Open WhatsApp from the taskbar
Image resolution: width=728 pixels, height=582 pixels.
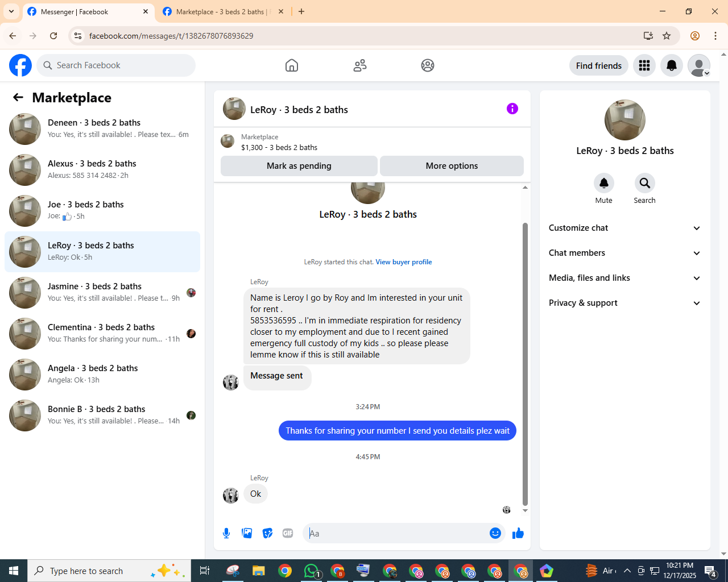311,571
